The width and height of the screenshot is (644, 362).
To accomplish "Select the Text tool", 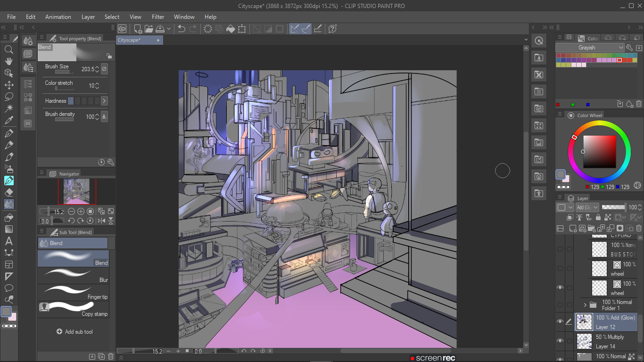I will click(8, 241).
